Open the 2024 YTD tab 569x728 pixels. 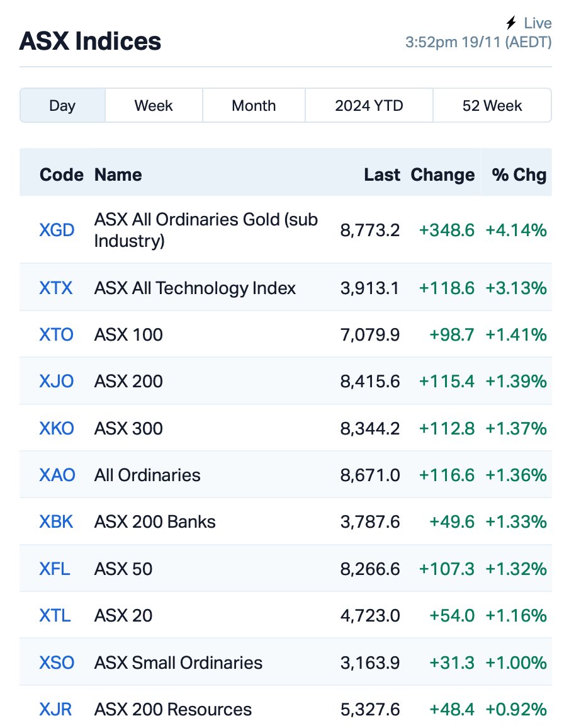tap(369, 105)
